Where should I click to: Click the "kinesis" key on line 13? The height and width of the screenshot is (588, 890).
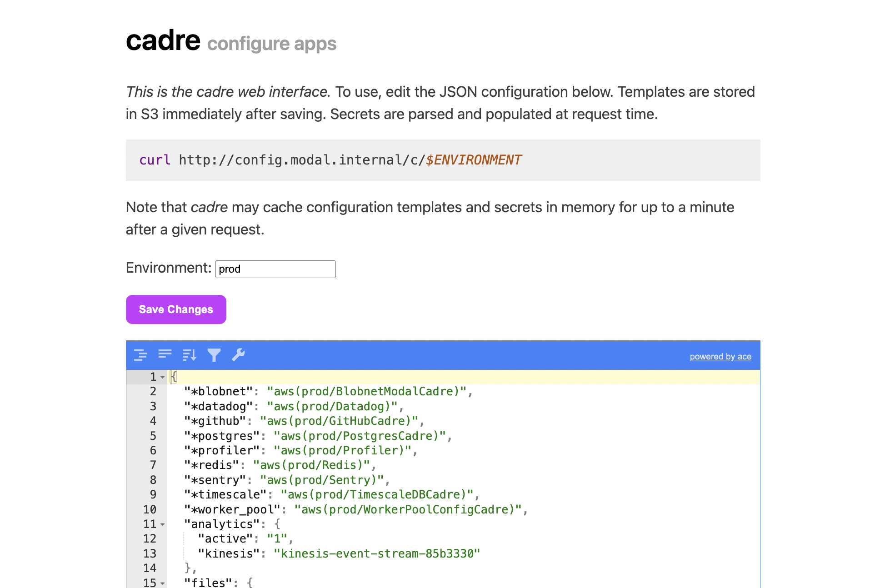click(229, 553)
